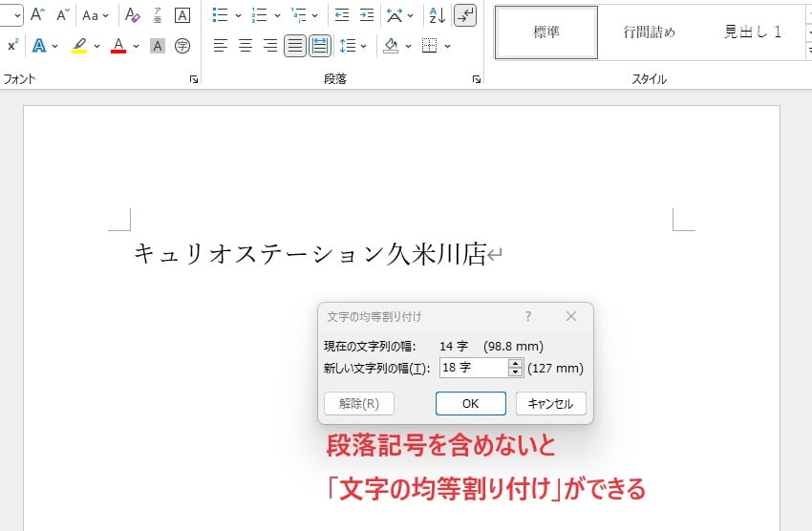Select 行間詰め style
Viewport: 812px width, 531px height.
point(649,32)
